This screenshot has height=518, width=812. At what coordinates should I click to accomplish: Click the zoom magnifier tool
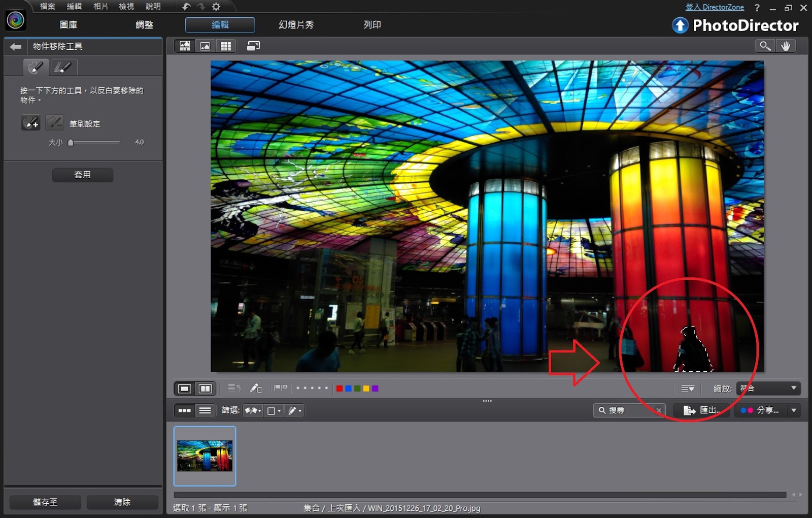(765, 46)
